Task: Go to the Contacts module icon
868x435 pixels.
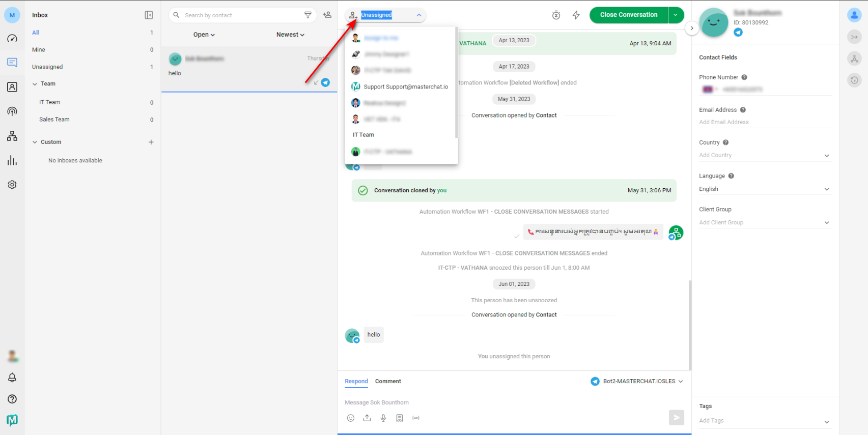Action: [12, 87]
